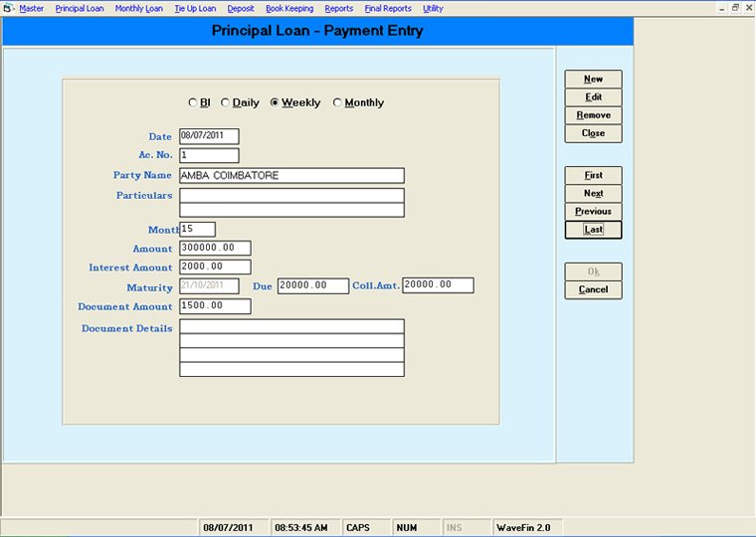The image size is (756, 537).
Task: Switch to Monthly radio button
Action: 338,102
